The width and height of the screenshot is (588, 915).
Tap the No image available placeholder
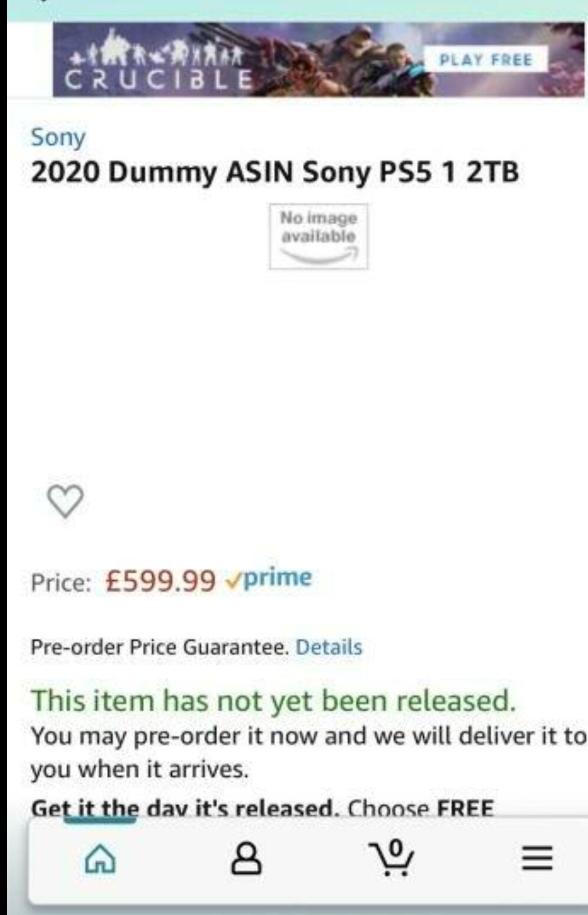(x=319, y=236)
